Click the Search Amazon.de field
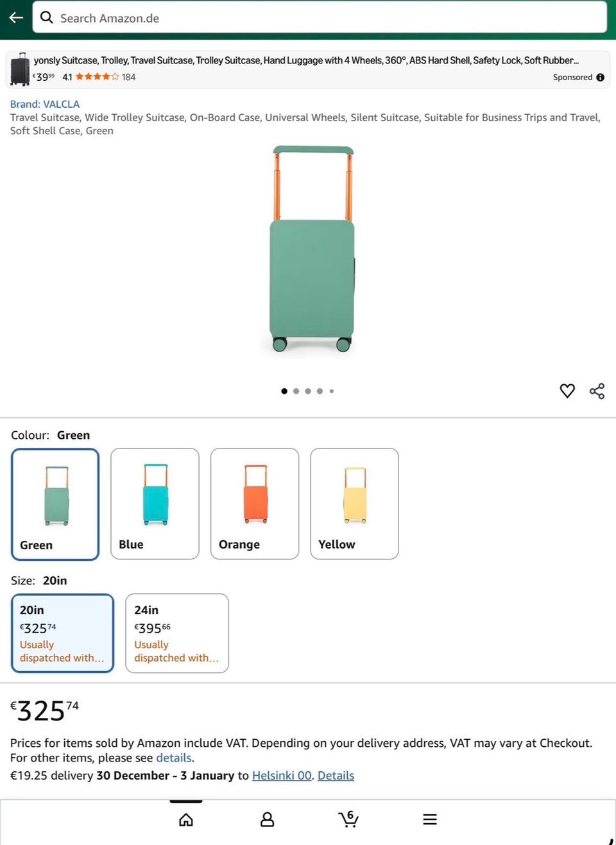 pyautogui.click(x=321, y=18)
